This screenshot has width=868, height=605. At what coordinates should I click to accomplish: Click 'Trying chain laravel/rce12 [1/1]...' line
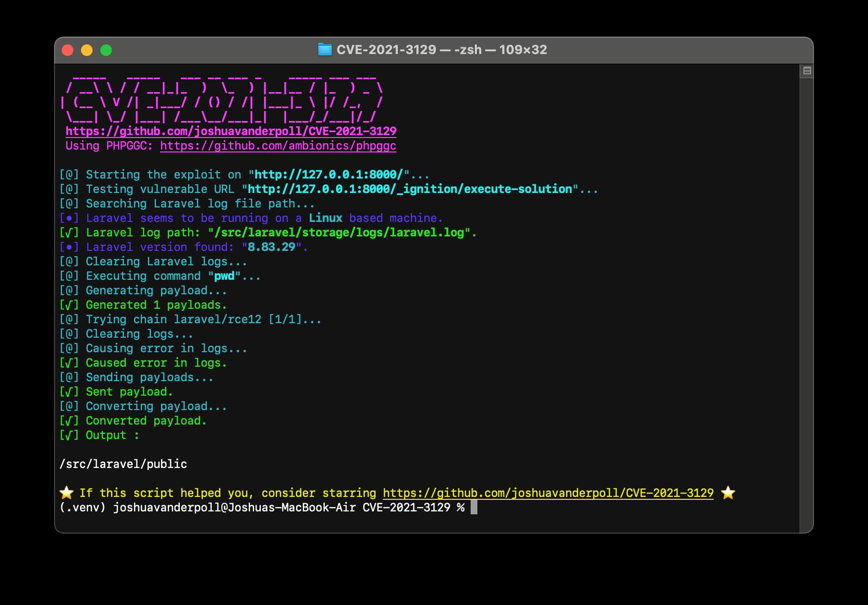(x=190, y=319)
